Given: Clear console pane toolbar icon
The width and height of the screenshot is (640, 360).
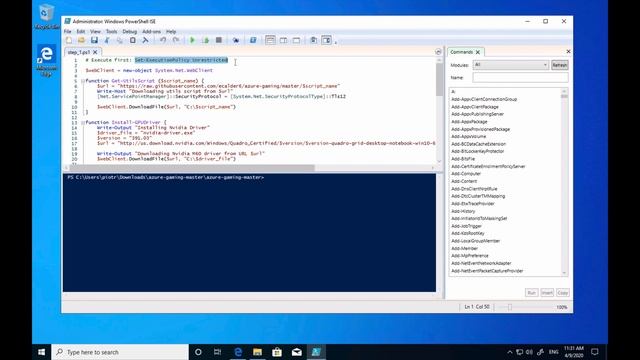Looking at the screenshot, I should click(145, 40).
